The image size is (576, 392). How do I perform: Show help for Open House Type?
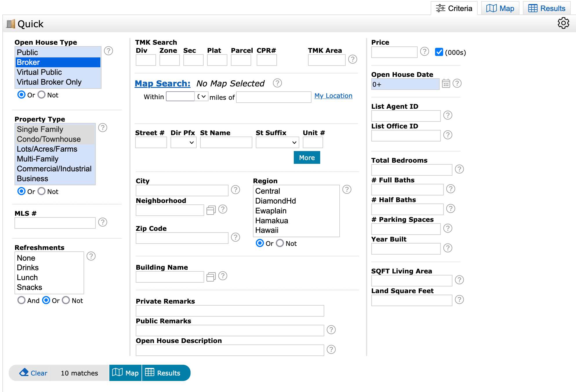pos(108,51)
